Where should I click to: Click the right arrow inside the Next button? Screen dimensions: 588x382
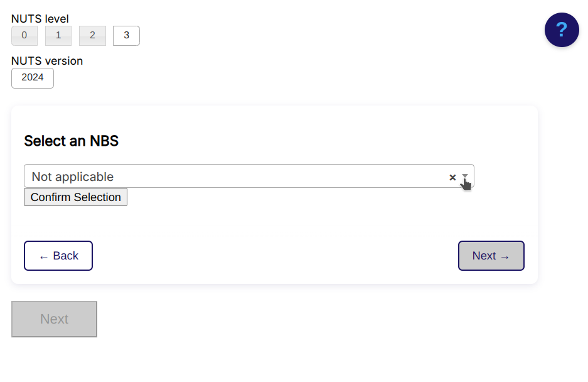(x=503, y=256)
